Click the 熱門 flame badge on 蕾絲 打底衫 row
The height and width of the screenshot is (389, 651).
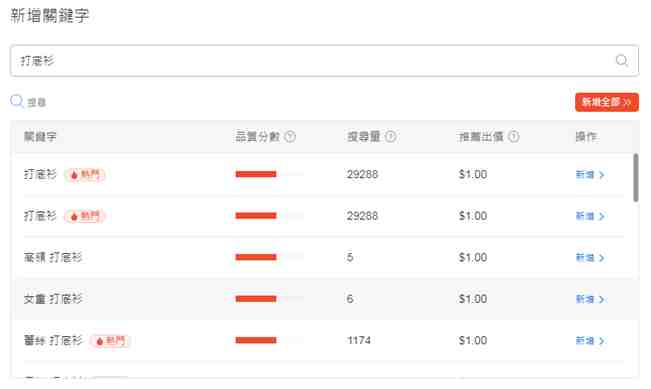[110, 341]
